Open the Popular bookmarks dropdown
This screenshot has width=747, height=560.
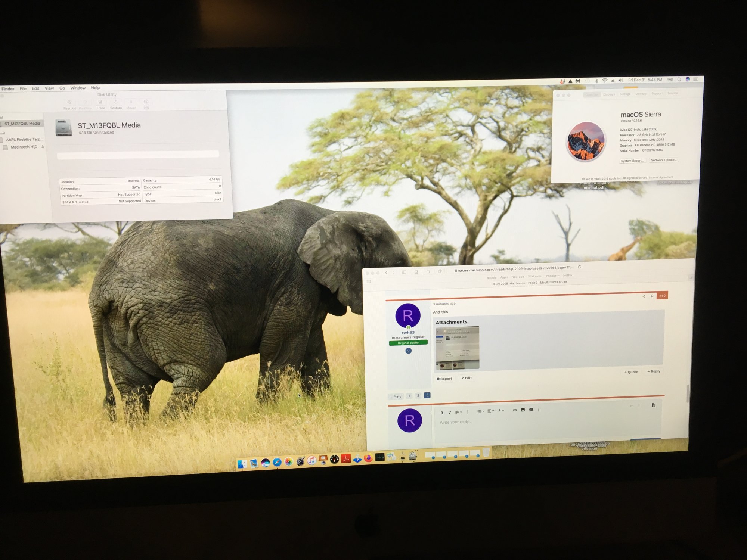(552, 276)
